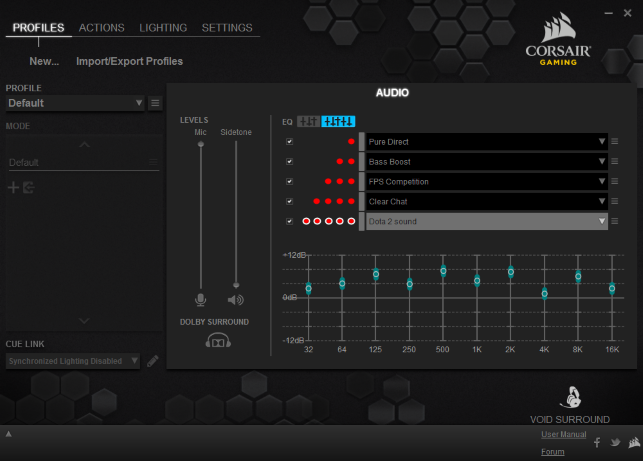
Task: Click the Corsair sails icon in footer
Action: [x=634, y=442]
